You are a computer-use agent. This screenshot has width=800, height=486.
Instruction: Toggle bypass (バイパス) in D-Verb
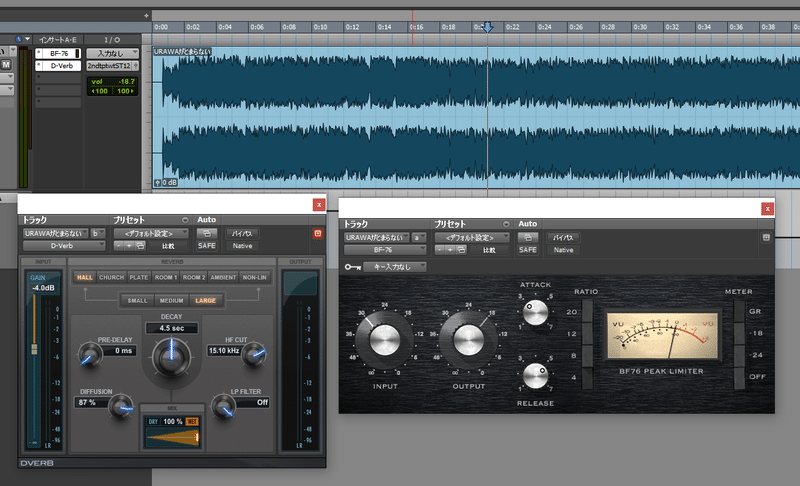(x=242, y=234)
